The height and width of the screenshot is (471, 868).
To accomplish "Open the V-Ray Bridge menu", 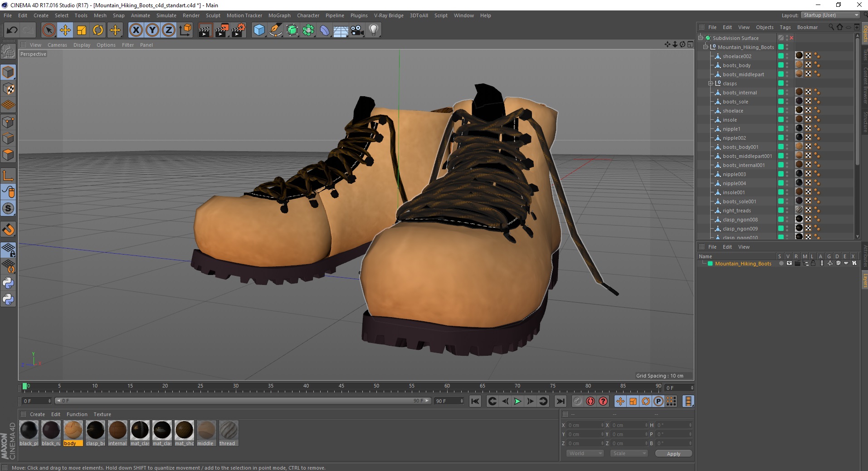I will coord(389,15).
